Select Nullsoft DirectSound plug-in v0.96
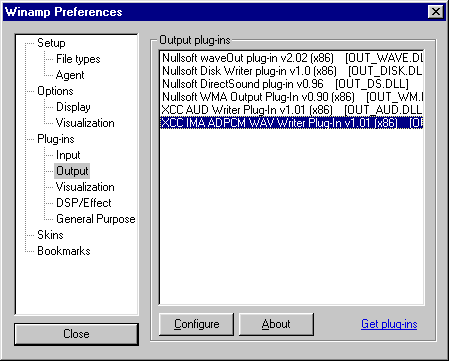The width and height of the screenshot is (449, 361). pos(292,84)
